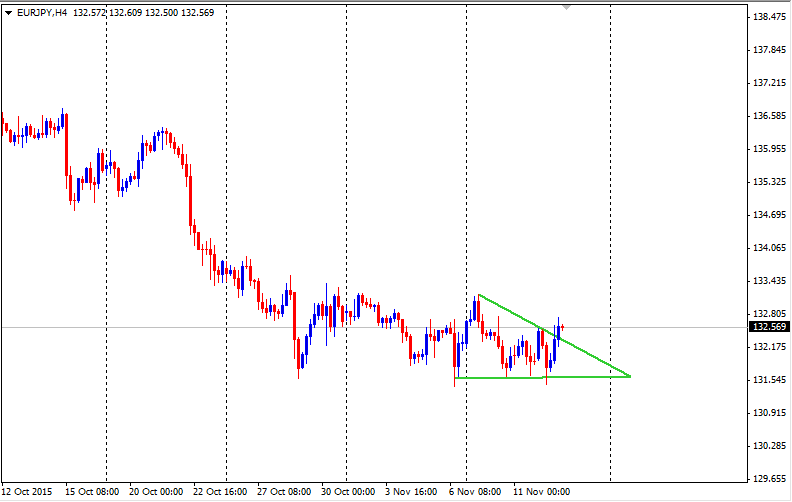This screenshot has width=792, height=502.
Task: Click the 135.955 price axis label
Action: coord(769,148)
